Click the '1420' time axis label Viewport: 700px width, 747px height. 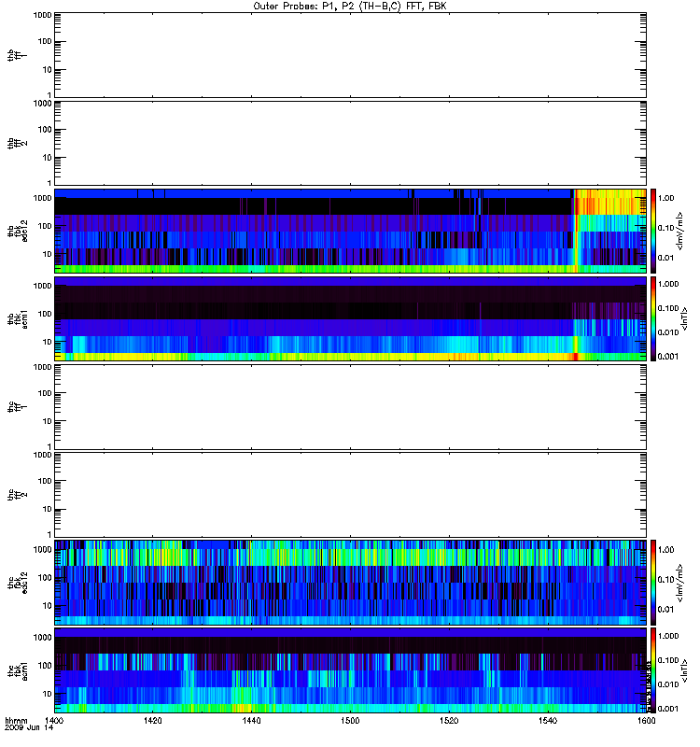[x=152, y=720]
